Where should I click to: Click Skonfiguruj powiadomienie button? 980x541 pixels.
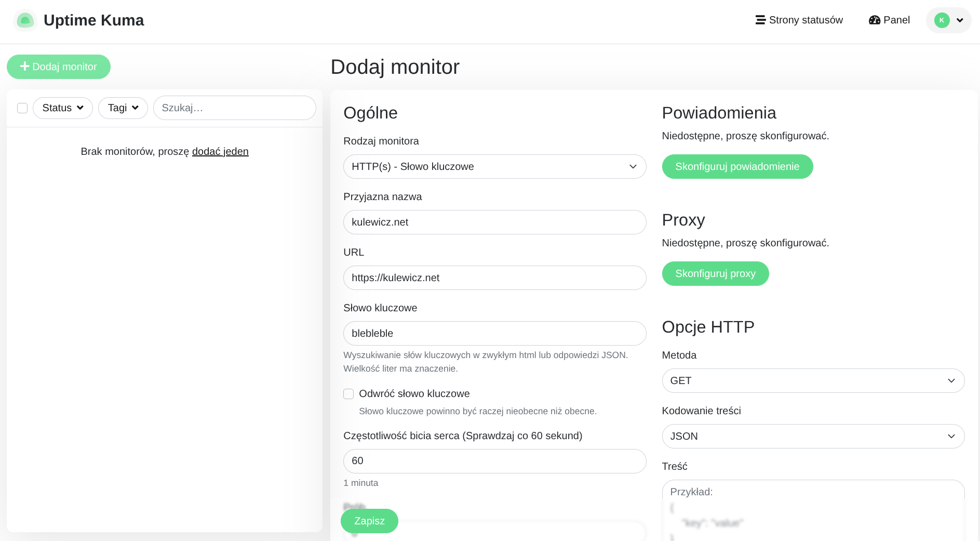737,167
